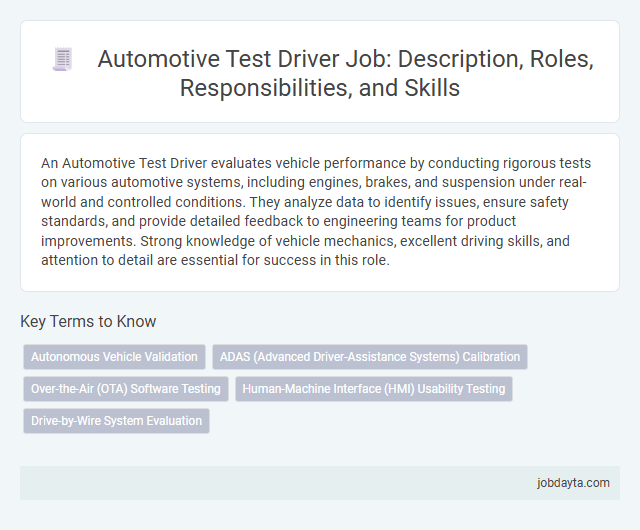Viewport: 640px width, 530px height.
Task: Click the Automotive Test Driver description paragraph
Action: click(316, 212)
